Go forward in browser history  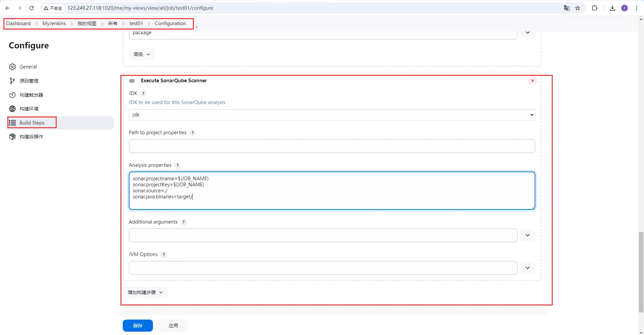pyautogui.click(x=19, y=8)
